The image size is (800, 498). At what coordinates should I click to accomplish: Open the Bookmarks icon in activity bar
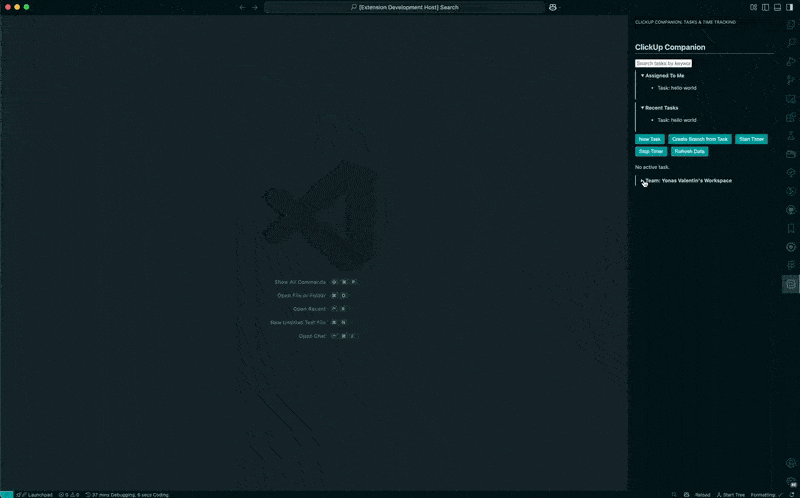(x=791, y=228)
